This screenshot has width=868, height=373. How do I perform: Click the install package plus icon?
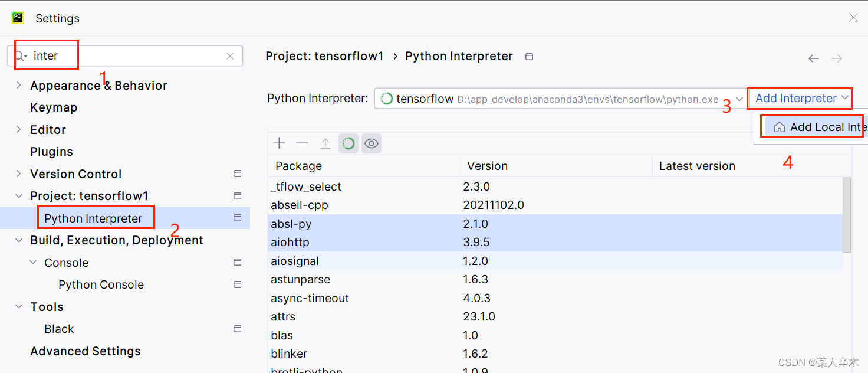click(280, 143)
